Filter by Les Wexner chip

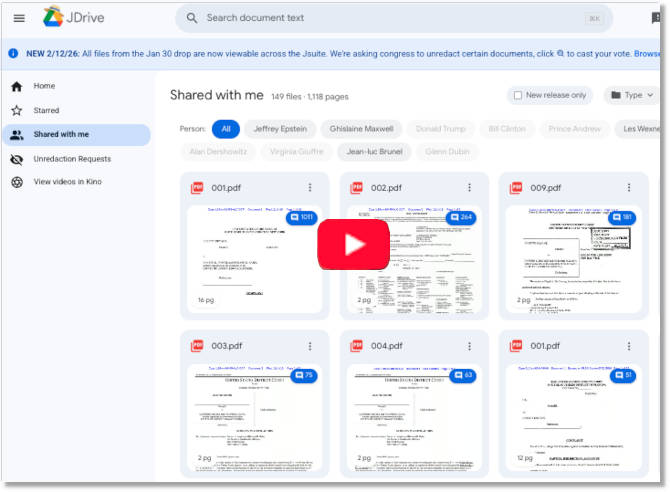(639, 129)
